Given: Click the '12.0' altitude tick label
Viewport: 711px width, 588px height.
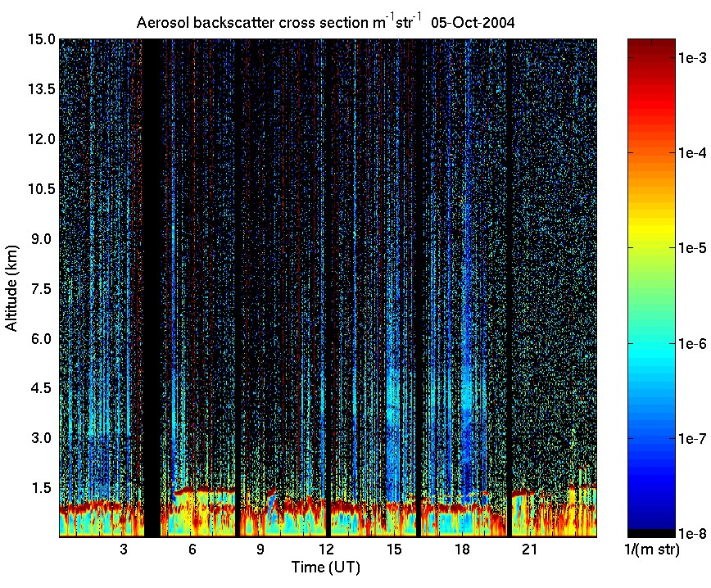Looking at the screenshot, I should [42, 138].
